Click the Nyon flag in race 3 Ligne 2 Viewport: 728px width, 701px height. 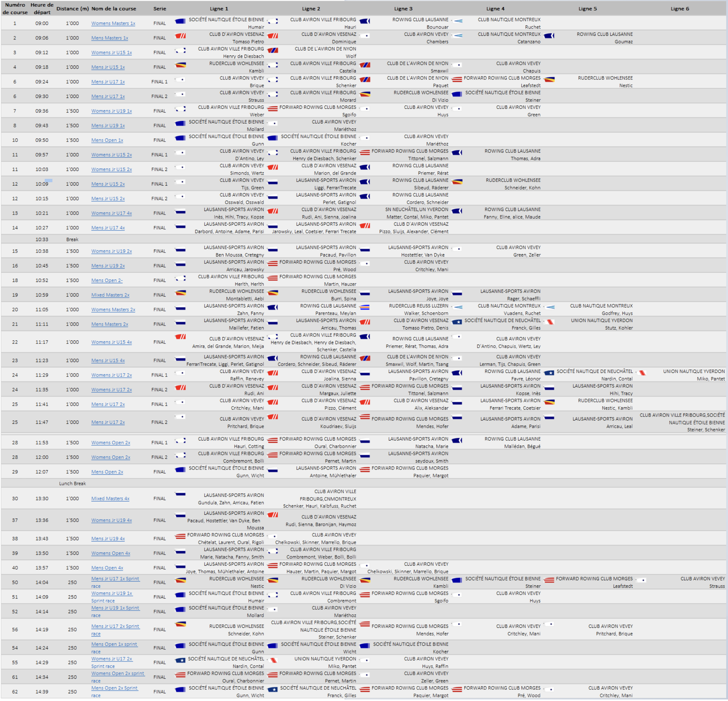(x=272, y=50)
